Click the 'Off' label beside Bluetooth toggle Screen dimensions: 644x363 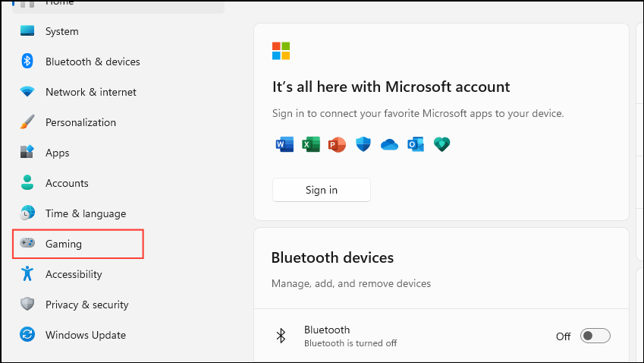click(563, 336)
